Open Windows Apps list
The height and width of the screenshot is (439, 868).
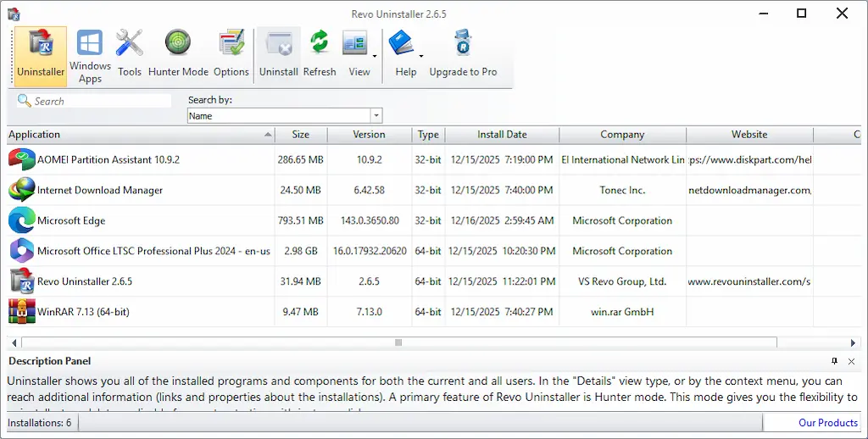coord(90,57)
